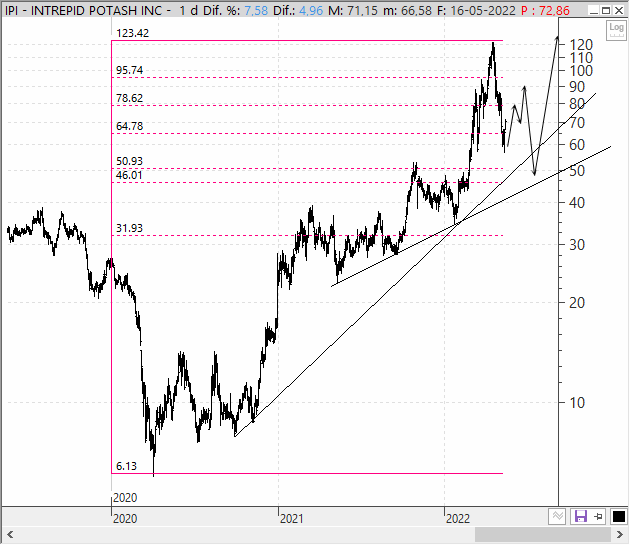Click the 50 price axis label
The image size is (630, 545).
tap(577, 171)
